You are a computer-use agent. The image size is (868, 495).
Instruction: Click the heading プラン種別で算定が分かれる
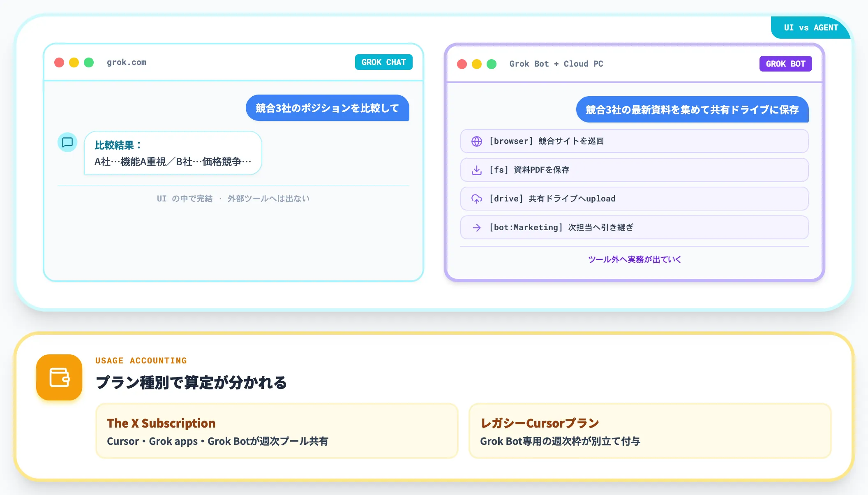point(191,382)
